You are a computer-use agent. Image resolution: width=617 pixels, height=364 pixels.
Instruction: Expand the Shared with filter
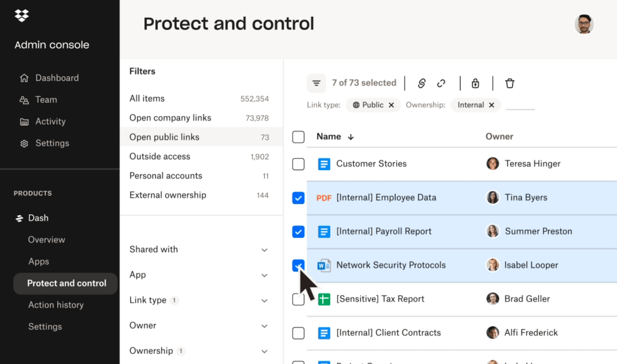[265, 250]
